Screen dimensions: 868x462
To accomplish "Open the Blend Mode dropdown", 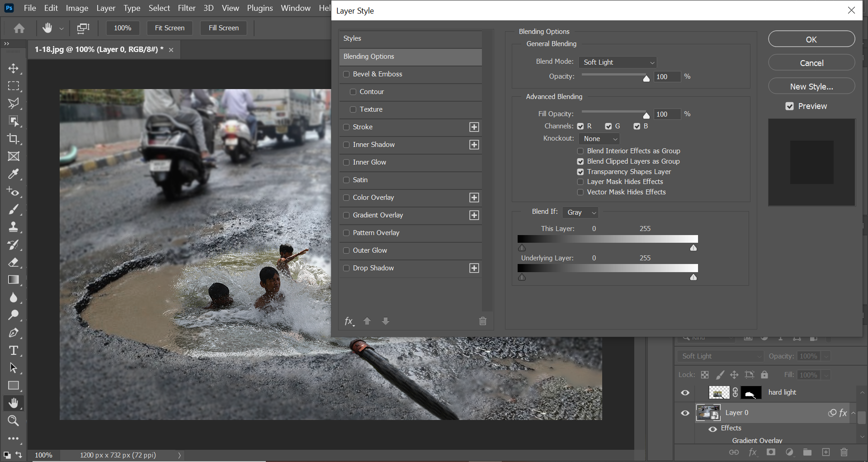I will [617, 62].
